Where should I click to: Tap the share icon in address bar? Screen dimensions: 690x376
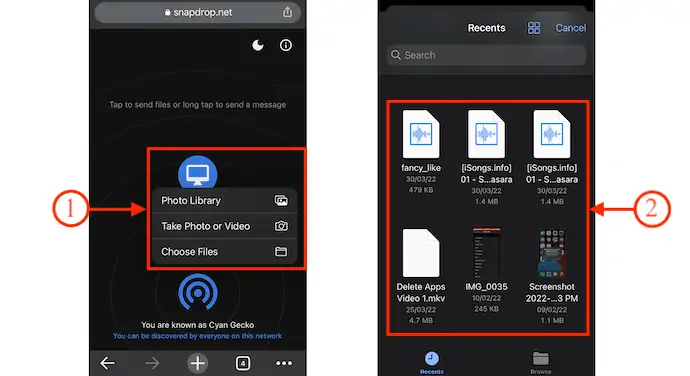pos(287,12)
